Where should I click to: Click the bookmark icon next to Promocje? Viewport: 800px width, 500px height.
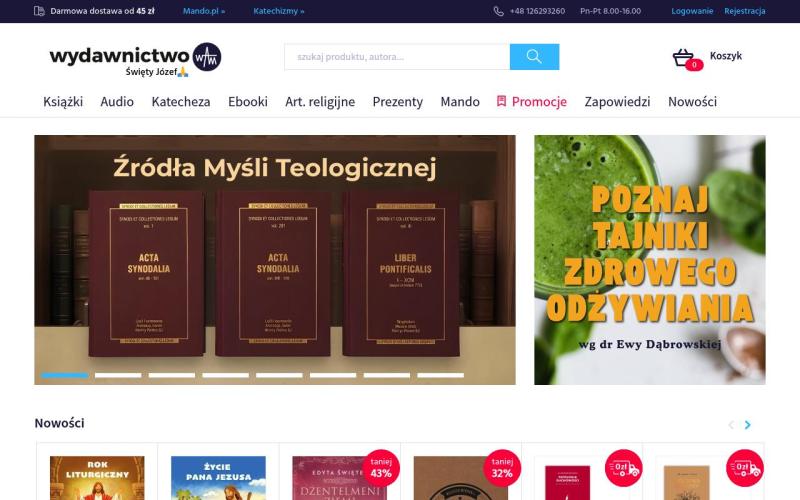point(502,101)
